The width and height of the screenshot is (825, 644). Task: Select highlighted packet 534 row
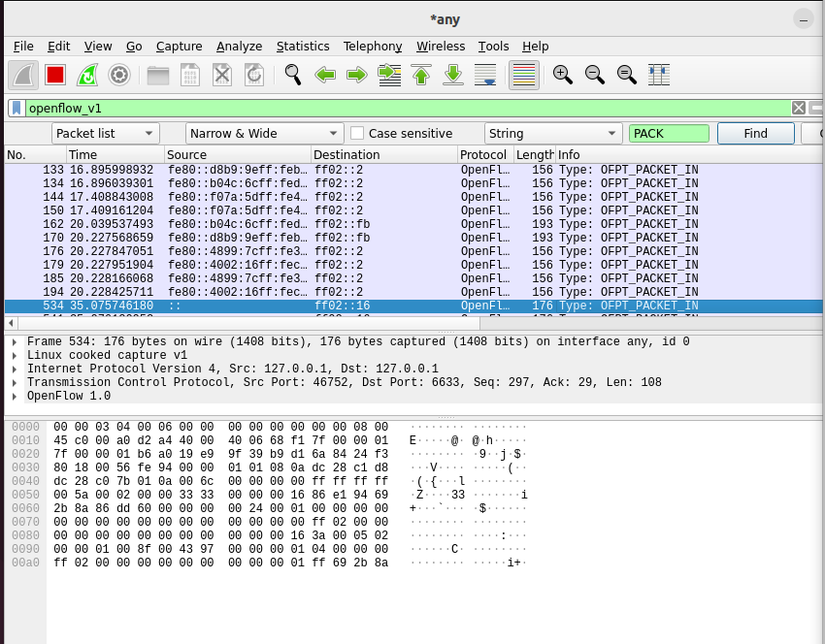pyautogui.click(x=413, y=306)
